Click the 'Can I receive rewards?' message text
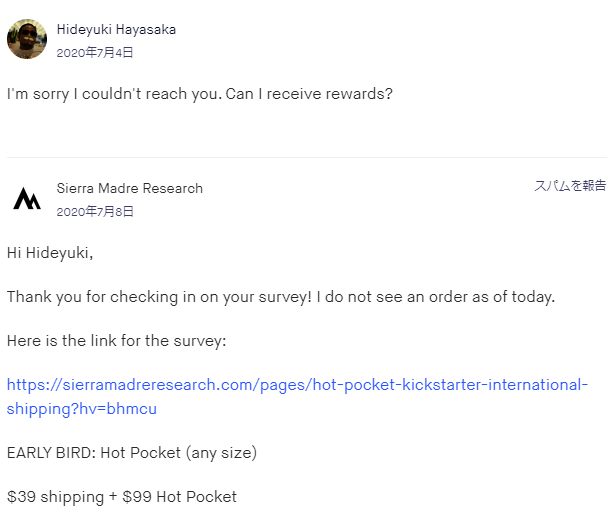This screenshot has width=613, height=519. [309, 94]
